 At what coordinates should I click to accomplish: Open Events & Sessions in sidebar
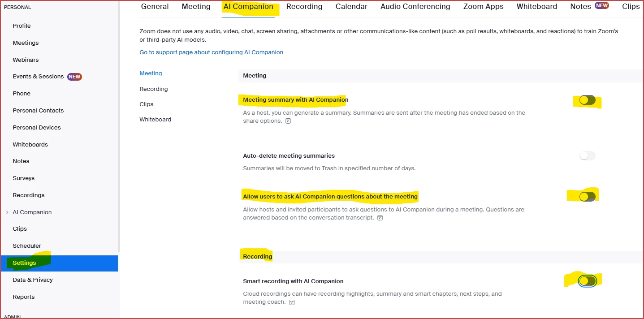click(38, 77)
